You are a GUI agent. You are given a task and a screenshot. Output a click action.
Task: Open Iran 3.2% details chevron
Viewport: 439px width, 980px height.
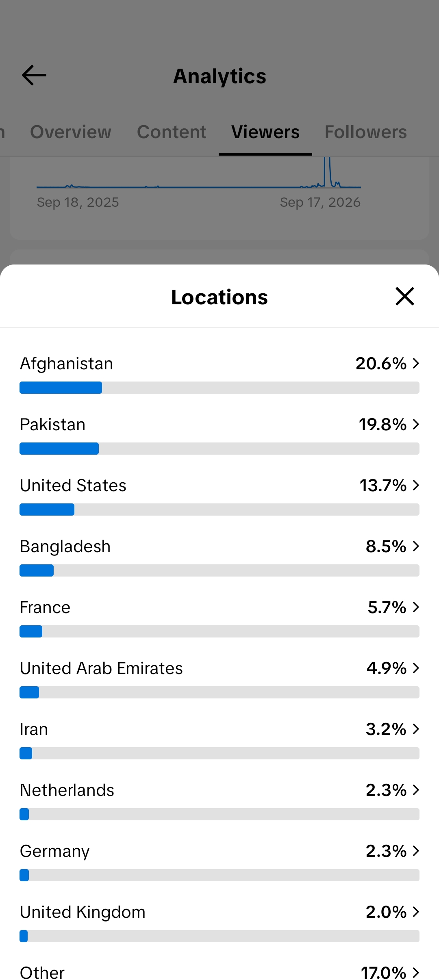tap(416, 729)
